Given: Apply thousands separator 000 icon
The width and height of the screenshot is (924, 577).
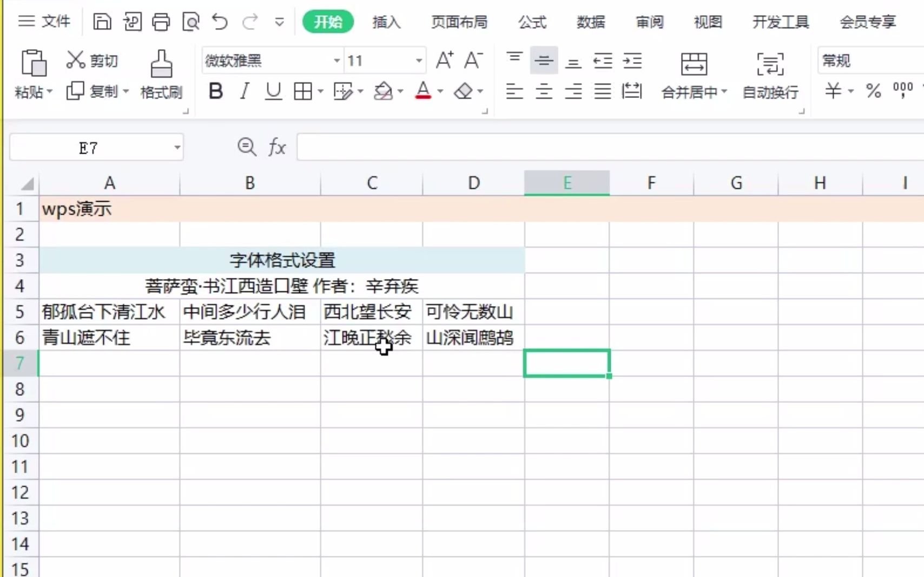Looking at the screenshot, I should (903, 90).
